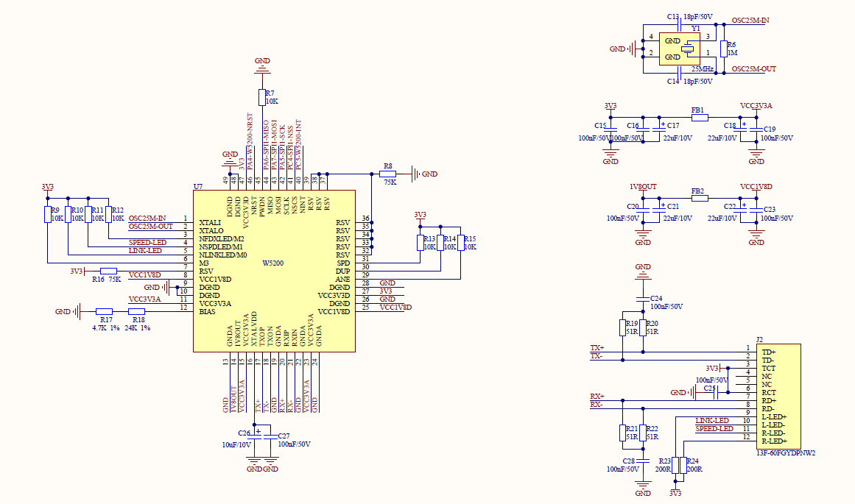855x504 pixels.
Task: Click the R23 200R resistor symbol
Action: coord(675,465)
